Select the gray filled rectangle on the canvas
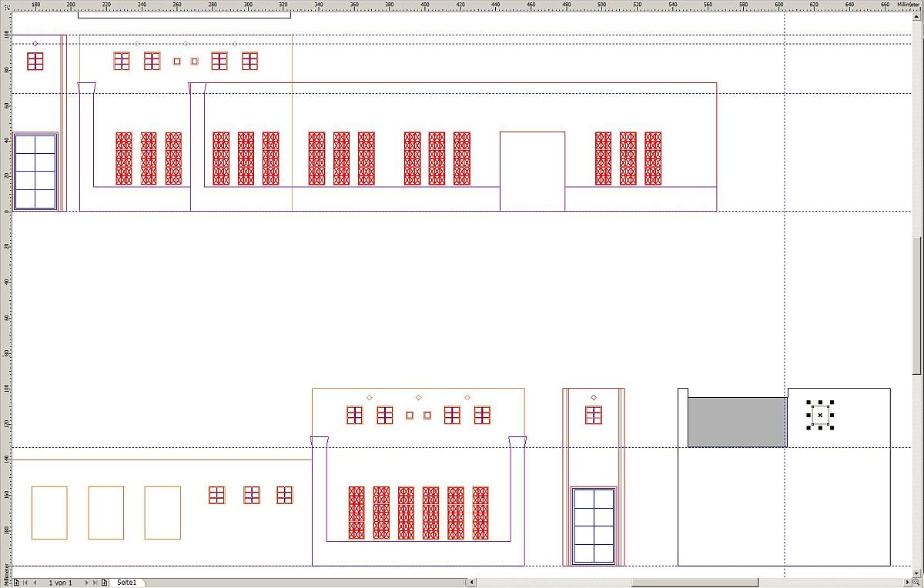 pyautogui.click(x=736, y=422)
